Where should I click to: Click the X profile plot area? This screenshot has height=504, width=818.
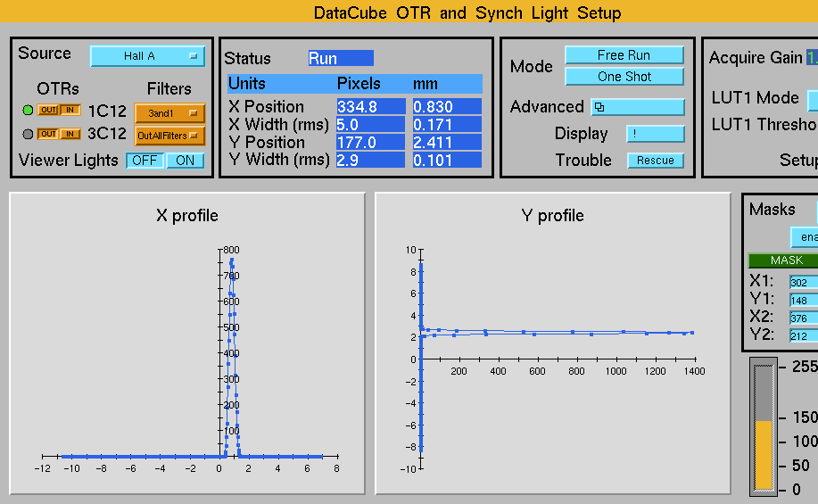tap(187, 357)
